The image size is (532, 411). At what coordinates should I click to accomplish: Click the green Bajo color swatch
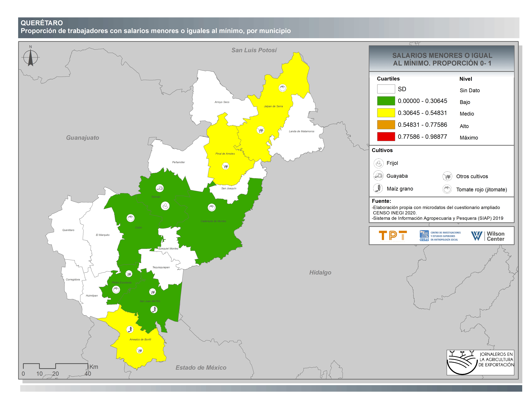pyautogui.click(x=386, y=101)
